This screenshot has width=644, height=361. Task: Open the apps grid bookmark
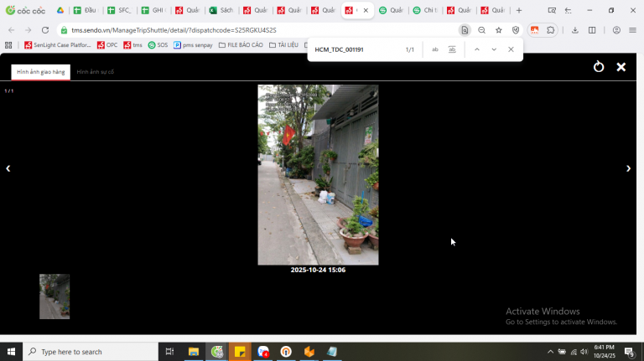click(x=8, y=45)
